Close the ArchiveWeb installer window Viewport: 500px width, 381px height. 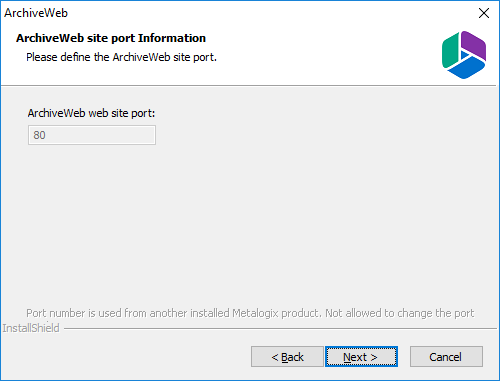[x=484, y=13]
